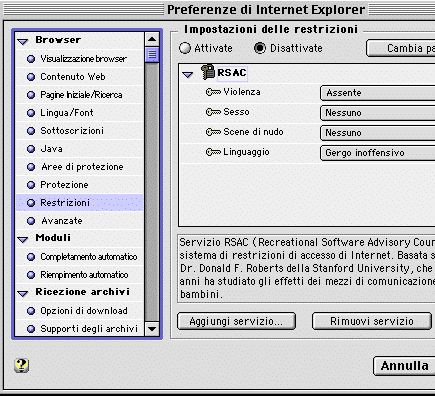This screenshot has width=435, height=396.
Task: Collapse the Browser section triangle
Action: click(x=23, y=41)
